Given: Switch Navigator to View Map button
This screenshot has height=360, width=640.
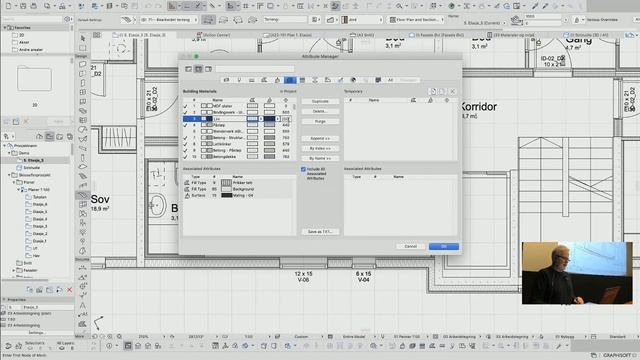Looking at the screenshot, I should click(49, 136).
